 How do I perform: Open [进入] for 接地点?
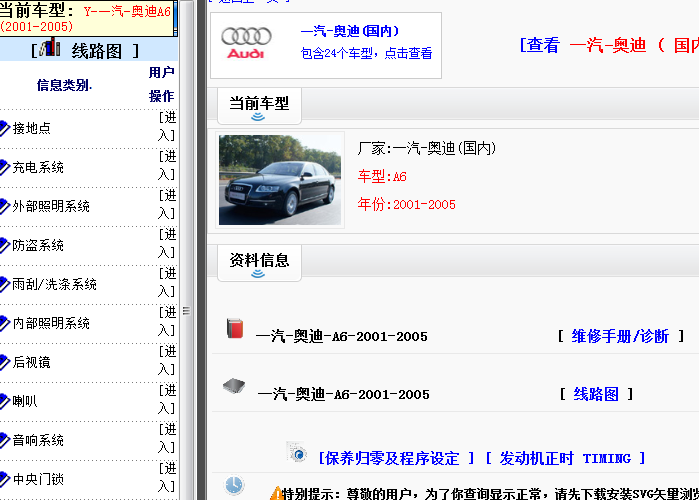(167, 127)
